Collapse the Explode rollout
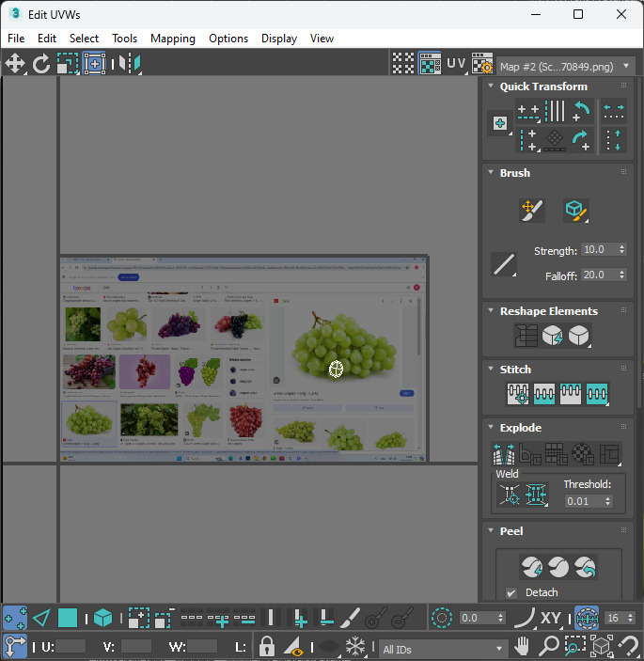This screenshot has height=661, width=644. pos(491,427)
